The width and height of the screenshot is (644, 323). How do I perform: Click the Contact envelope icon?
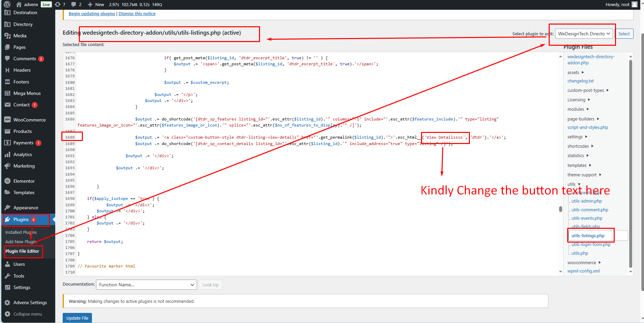[7, 105]
